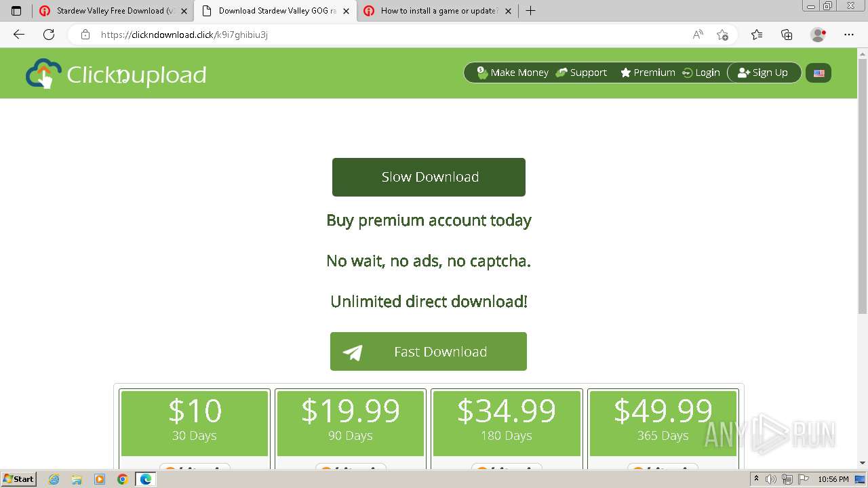
Task: Open the Support page link
Action: (581, 73)
